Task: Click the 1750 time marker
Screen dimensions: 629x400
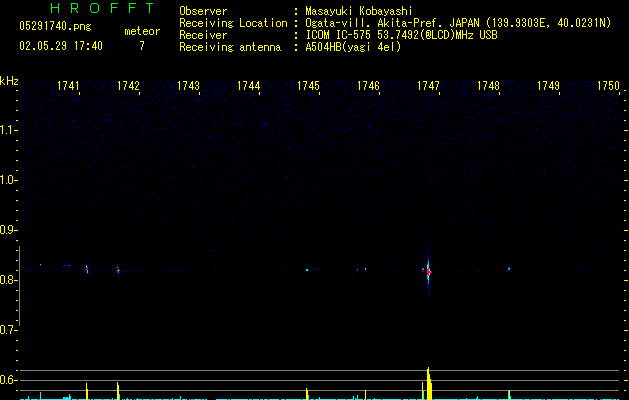Action: pyautogui.click(x=609, y=86)
